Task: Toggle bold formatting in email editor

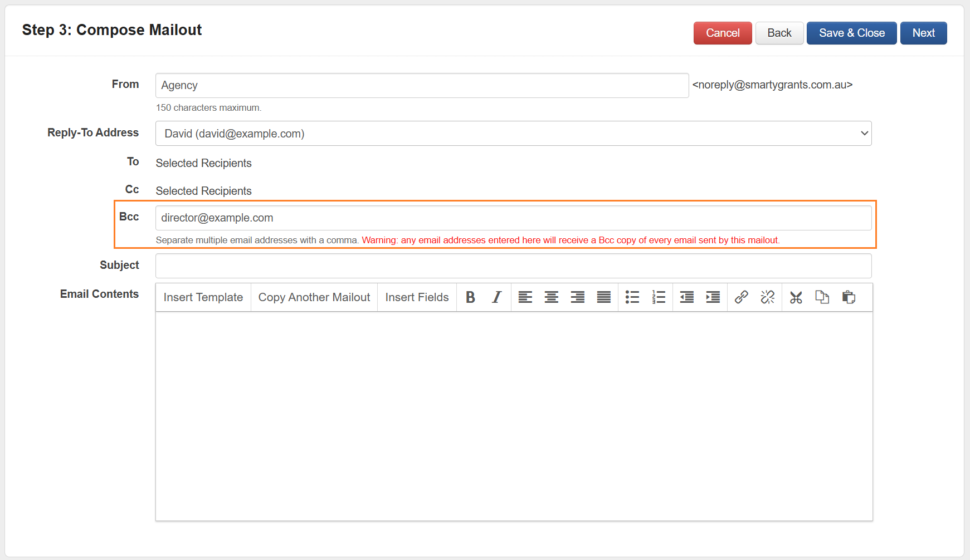Action: (470, 297)
